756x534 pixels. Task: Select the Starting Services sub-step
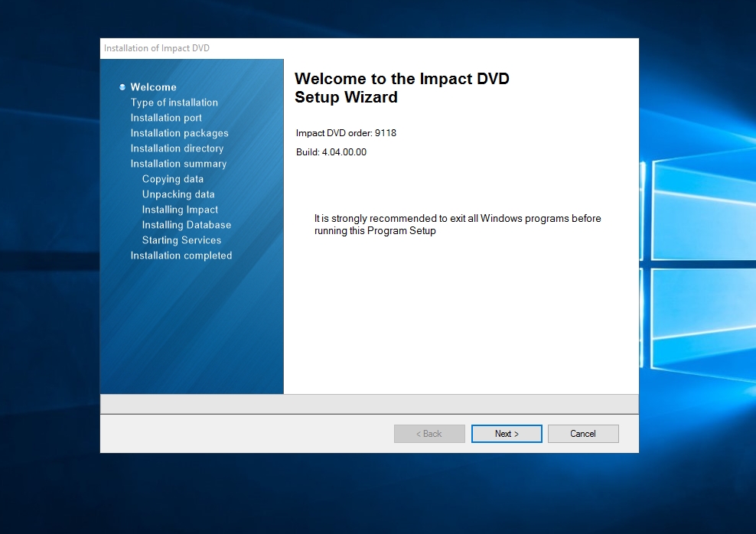click(x=182, y=240)
